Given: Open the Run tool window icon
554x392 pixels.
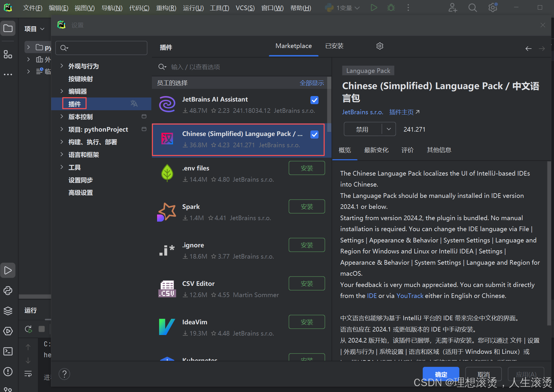Looking at the screenshot, I should (8, 270).
